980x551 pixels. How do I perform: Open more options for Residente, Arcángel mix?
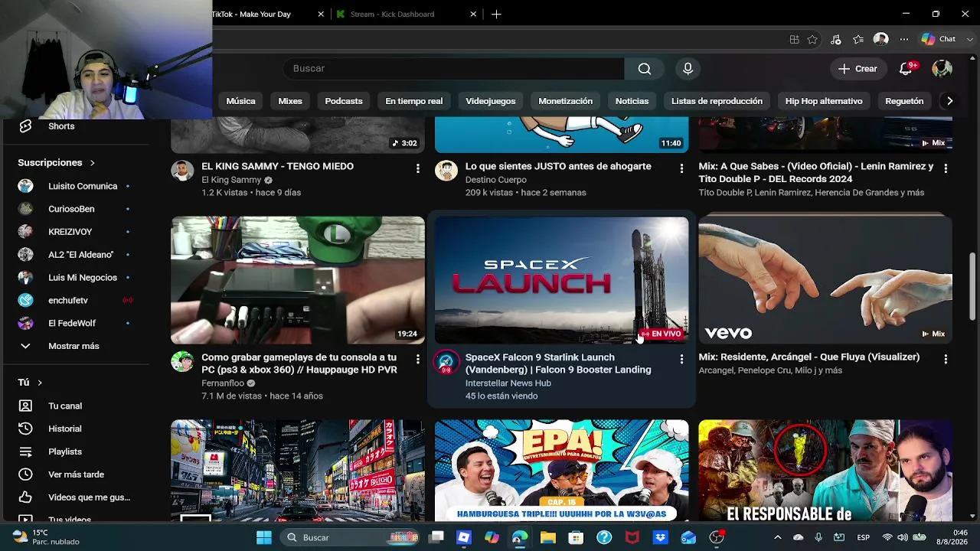click(946, 359)
